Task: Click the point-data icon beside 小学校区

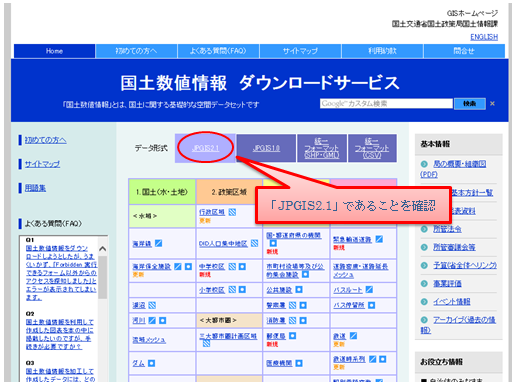Action: pos(242,290)
